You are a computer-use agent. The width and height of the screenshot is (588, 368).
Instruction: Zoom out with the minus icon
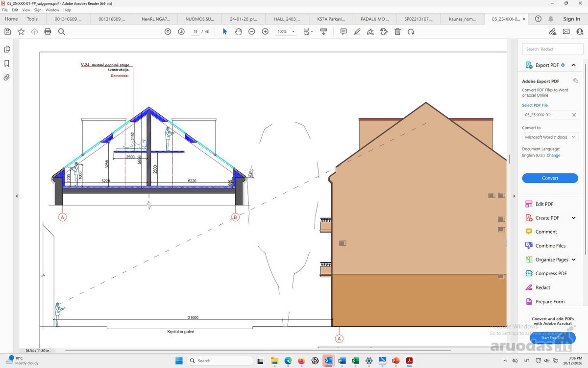point(252,31)
